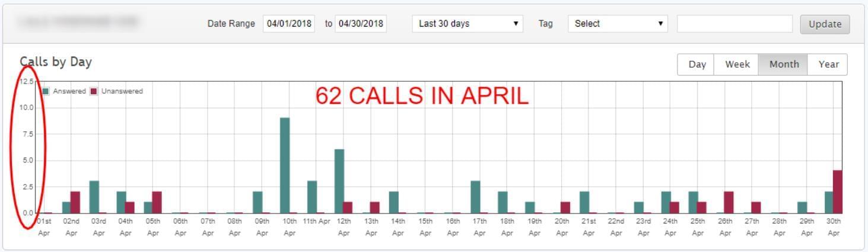
Task: Focus the empty text box beside Tag
Action: [735, 24]
